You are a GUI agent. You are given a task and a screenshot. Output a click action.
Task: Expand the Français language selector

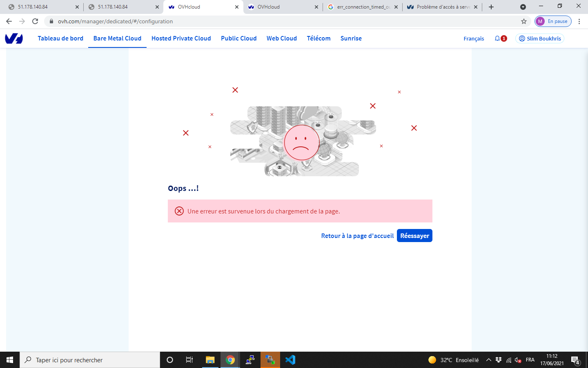pyautogui.click(x=474, y=38)
